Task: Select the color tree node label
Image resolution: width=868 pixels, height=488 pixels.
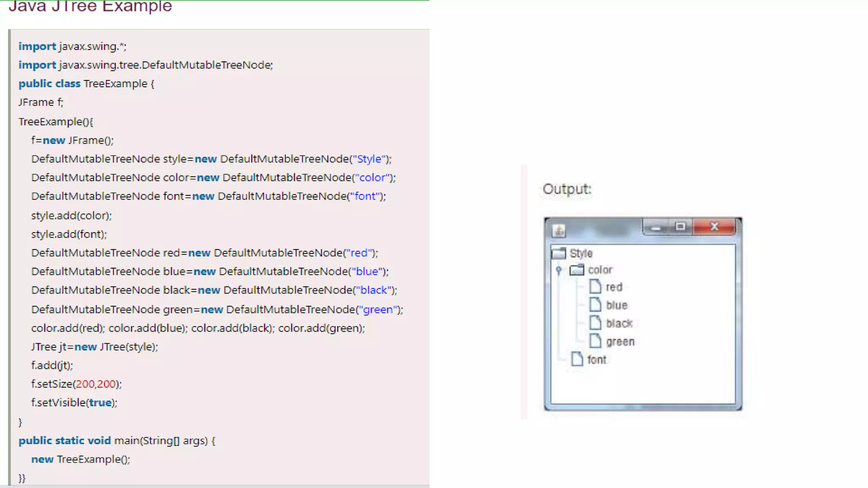Action: coord(600,270)
